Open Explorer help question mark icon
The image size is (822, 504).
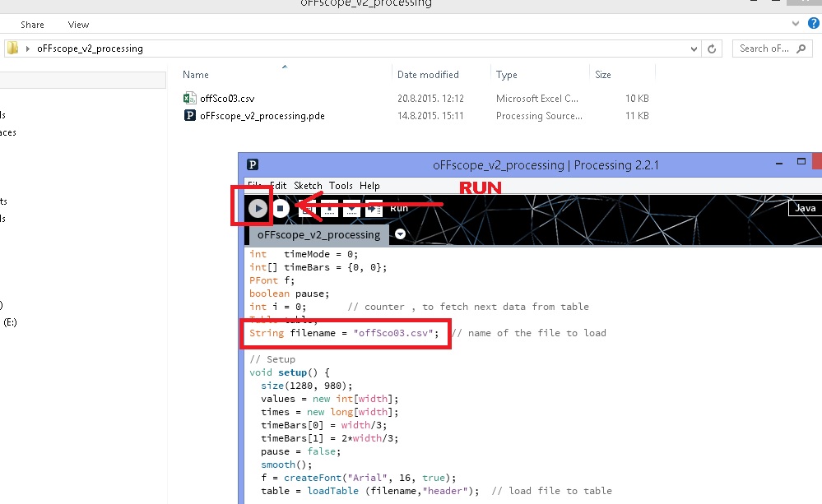(814, 25)
